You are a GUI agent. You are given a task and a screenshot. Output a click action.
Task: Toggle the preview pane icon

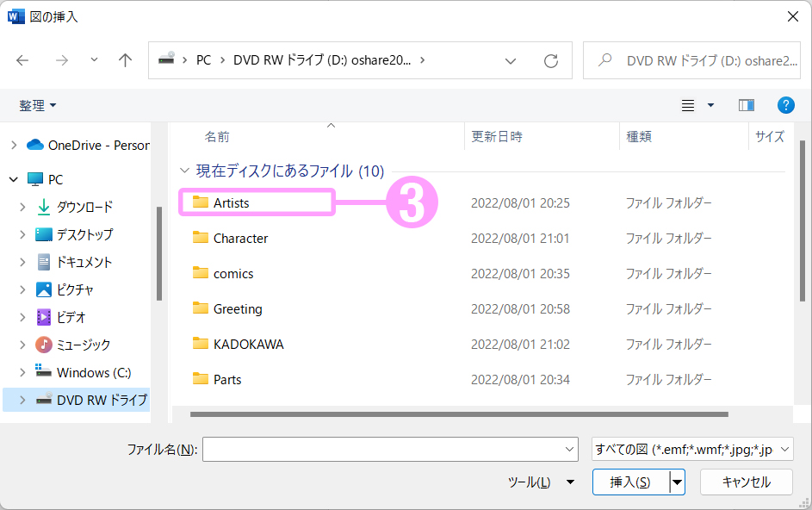[746, 105]
